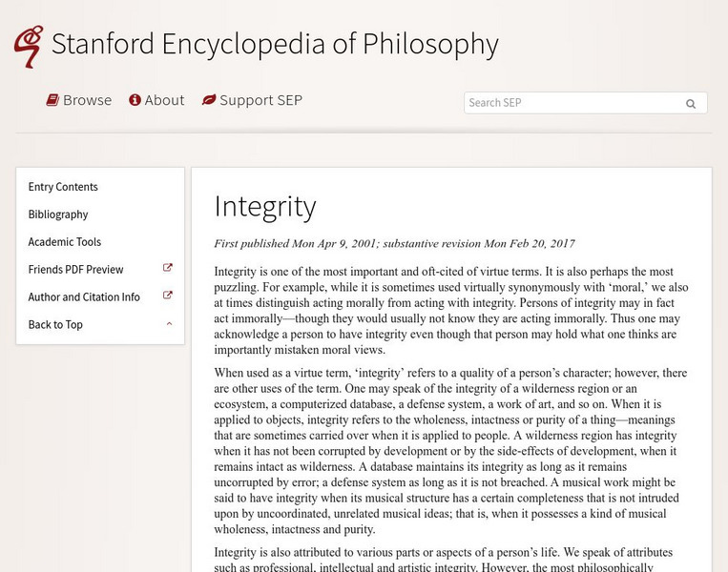Screen dimensions: 728x572
Task: Click the SEP red logo icon
Action: 29,45
